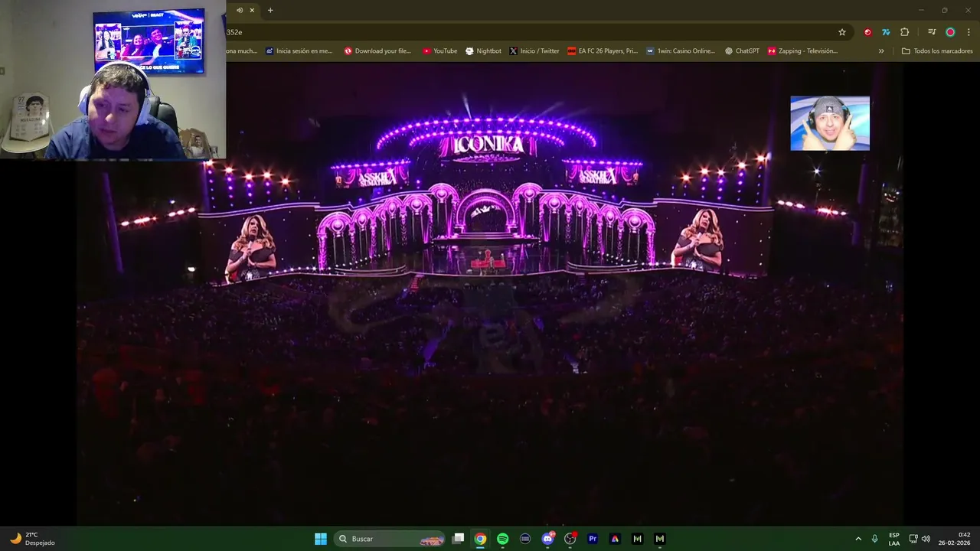Open the YouTube bookmark
The width and height of the screenshot is (980, 551).
(x=440, y=51)
